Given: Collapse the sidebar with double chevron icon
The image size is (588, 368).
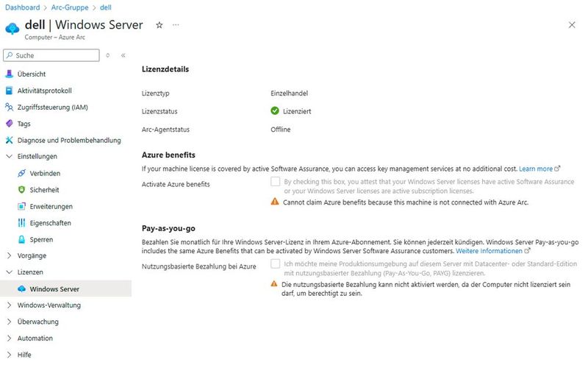Looking at the screenshot, I should (x=123, y=55).
